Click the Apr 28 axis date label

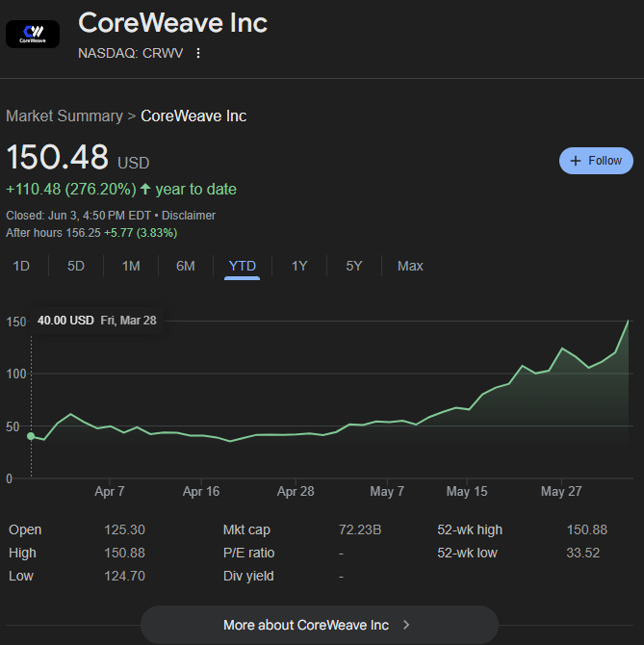pyautogui.click(x=296, y=491)
